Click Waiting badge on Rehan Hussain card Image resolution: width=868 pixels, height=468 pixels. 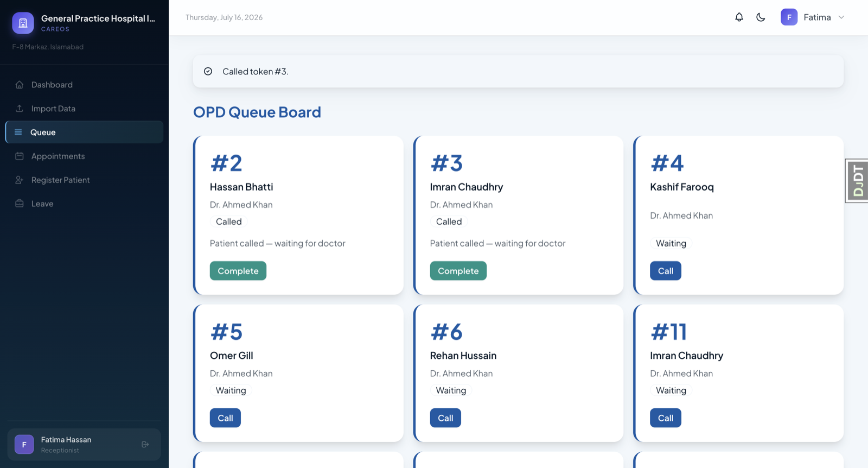[x=451, y=390]
